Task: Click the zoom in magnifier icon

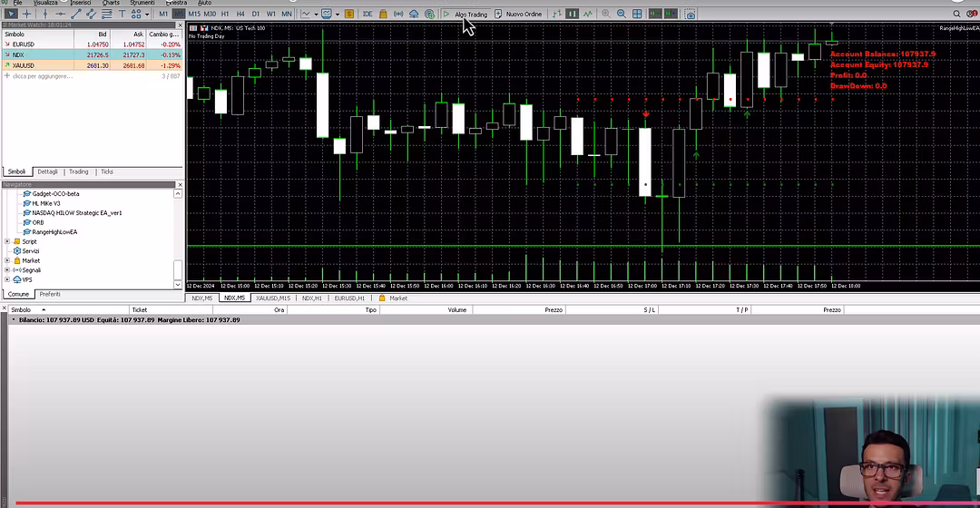Action: 604,14
